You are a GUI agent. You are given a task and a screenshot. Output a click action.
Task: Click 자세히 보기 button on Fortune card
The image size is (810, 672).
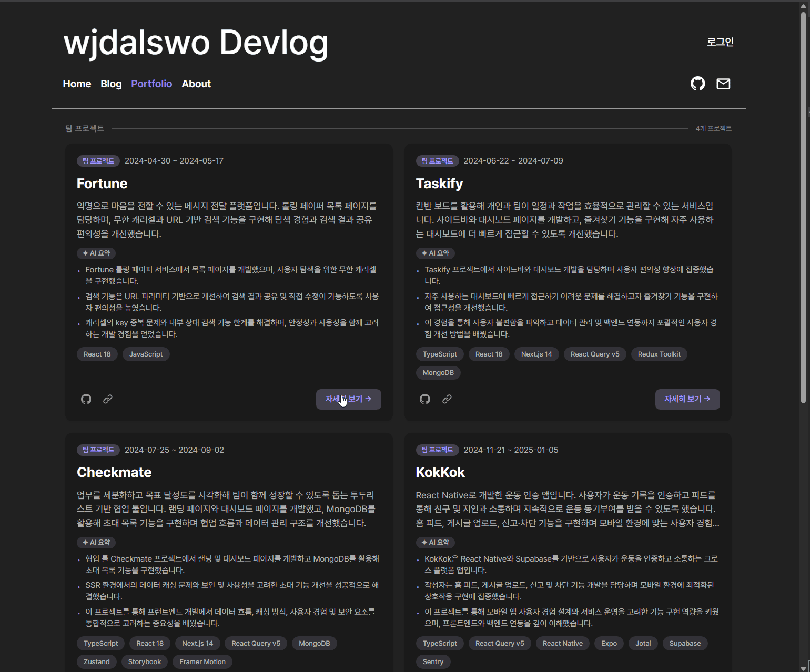(x=348, y=399)
